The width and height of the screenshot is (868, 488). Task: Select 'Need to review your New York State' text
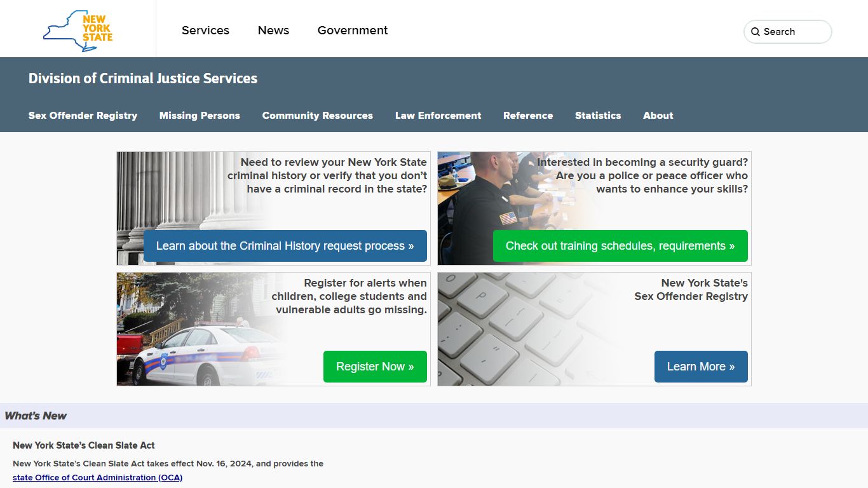click(334, 162)
